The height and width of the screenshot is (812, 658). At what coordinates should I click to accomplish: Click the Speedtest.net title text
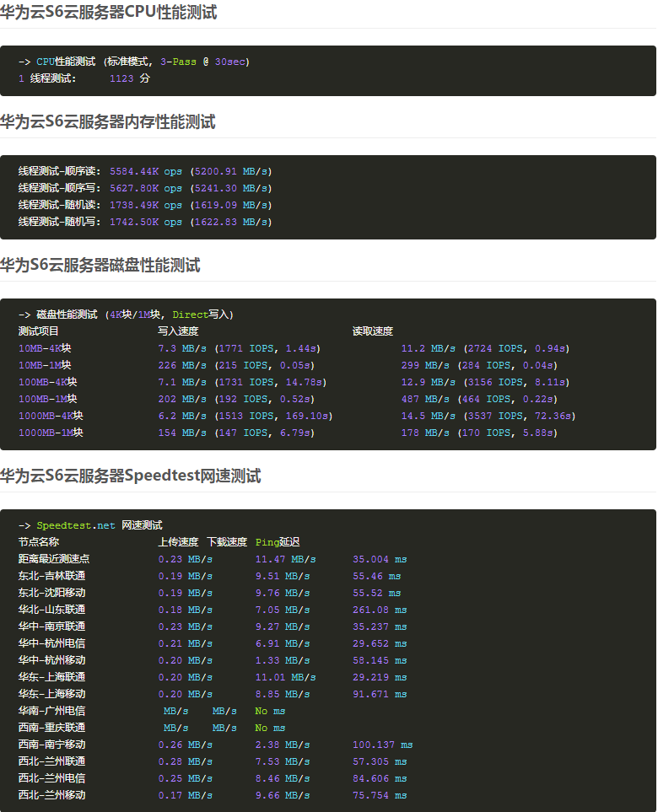(x=76, y=525)
